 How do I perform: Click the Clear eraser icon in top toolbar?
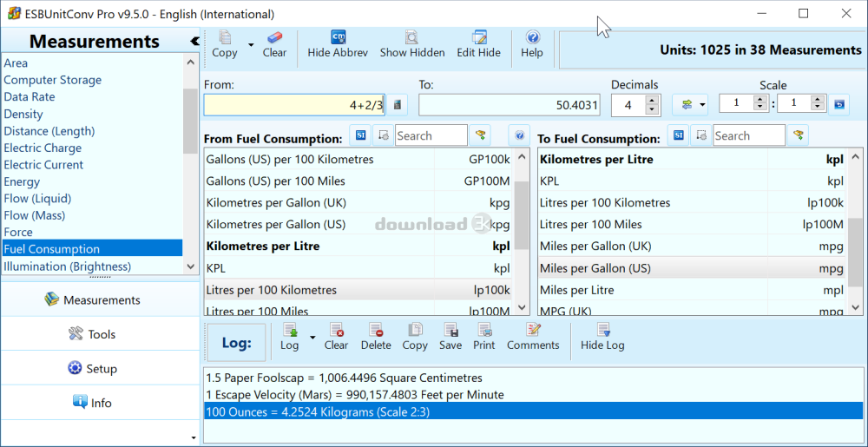(274, 45)
